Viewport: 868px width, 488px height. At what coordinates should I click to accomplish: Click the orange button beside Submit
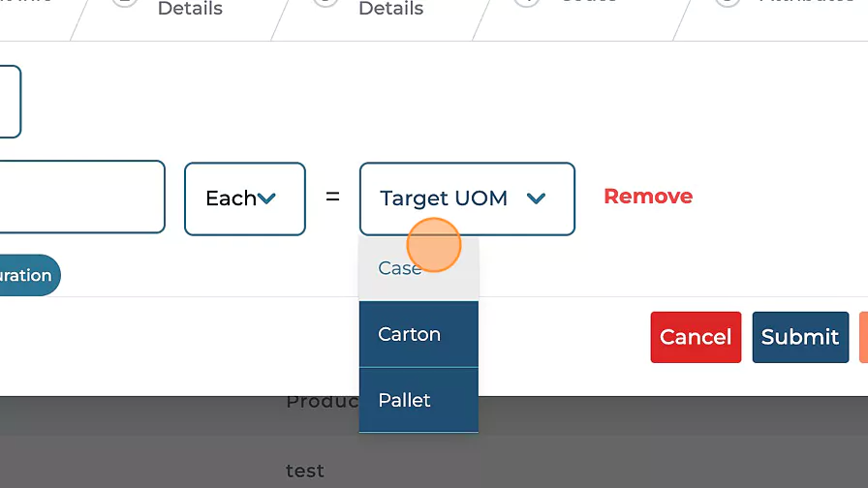coord(863,337)
